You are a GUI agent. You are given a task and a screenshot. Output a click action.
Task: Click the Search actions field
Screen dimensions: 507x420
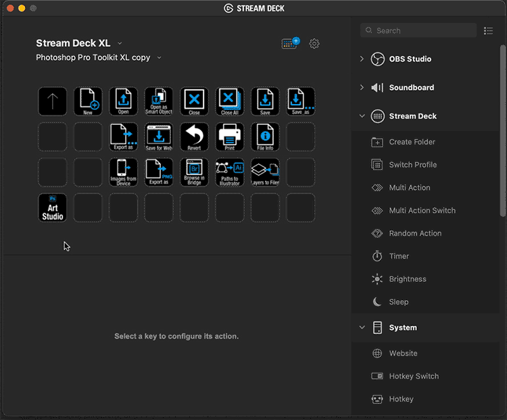coord(418,30)
